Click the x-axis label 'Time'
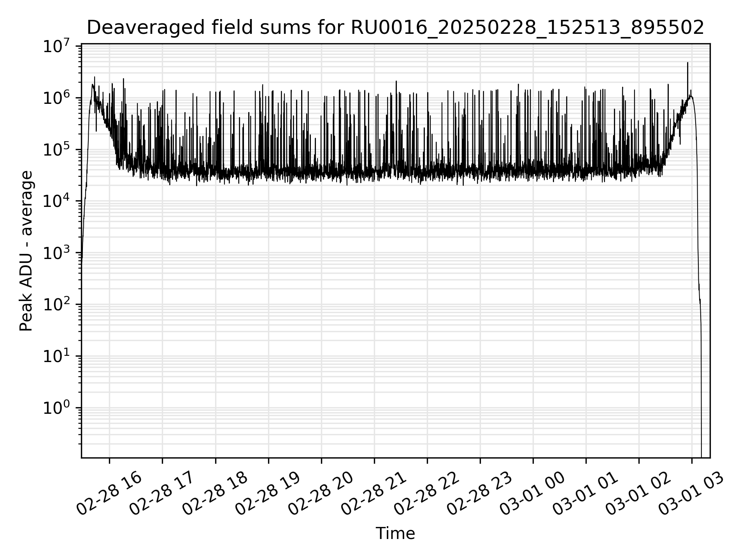 (x=395, y=533)
